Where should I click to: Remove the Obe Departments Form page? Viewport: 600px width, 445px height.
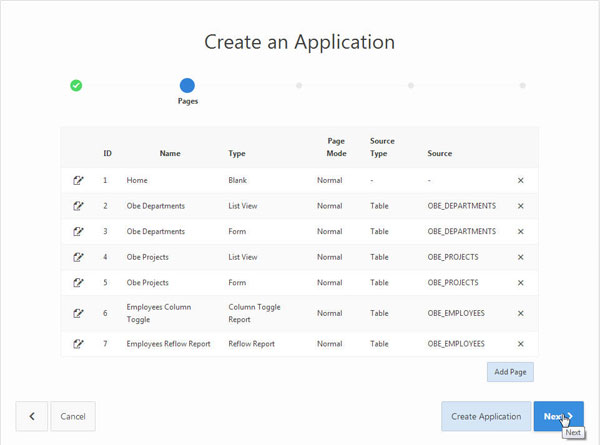[x=520, y=231]
